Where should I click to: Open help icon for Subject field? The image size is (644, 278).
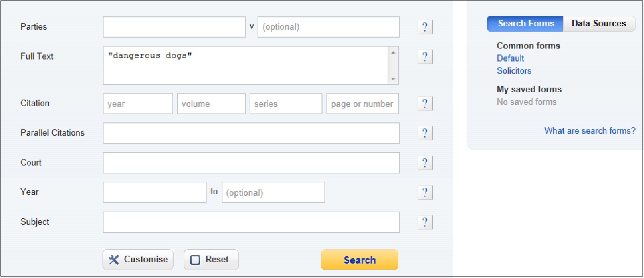click(425, 222)
